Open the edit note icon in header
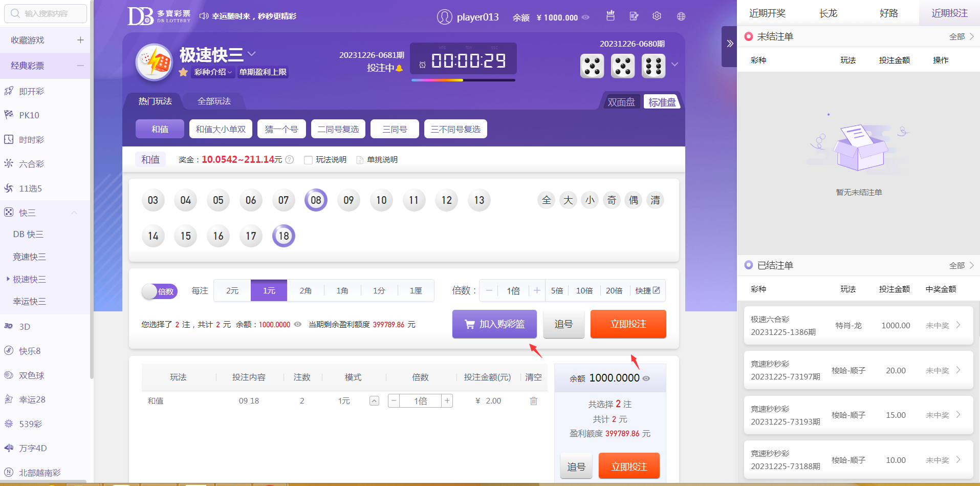 tap(634, 16)
